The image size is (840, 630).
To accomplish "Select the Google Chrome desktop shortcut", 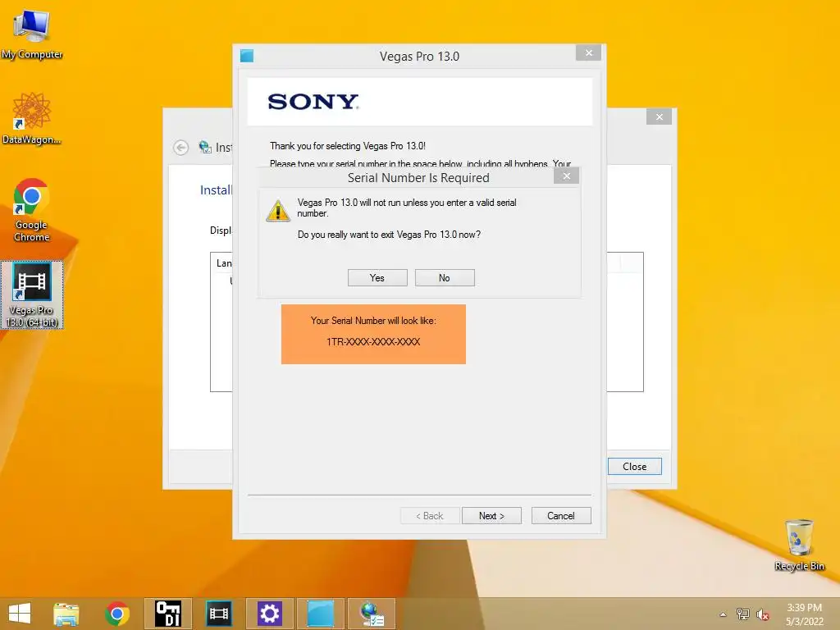I will (32, 211).
